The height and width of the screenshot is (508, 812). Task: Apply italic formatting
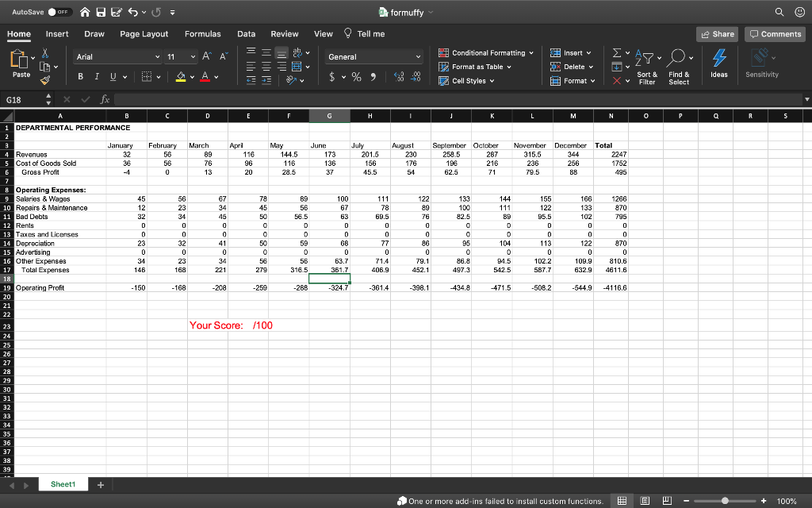98,76
